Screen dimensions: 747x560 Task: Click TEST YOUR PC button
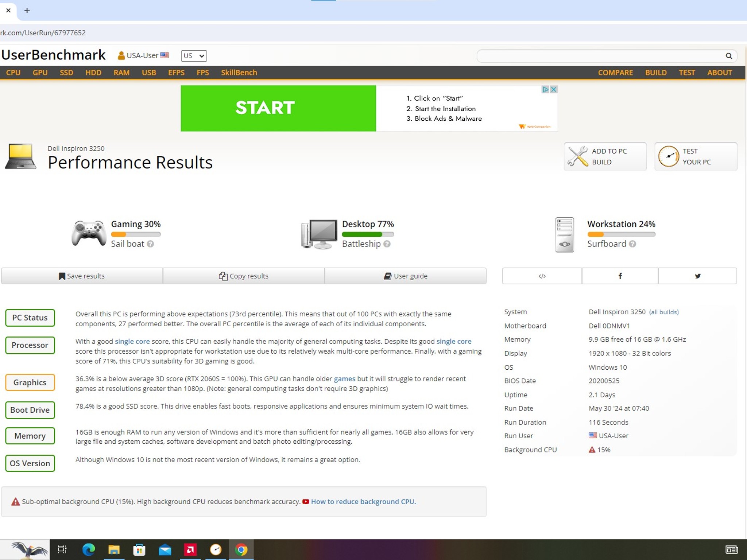pyautogui.click(x=696, y=156)
